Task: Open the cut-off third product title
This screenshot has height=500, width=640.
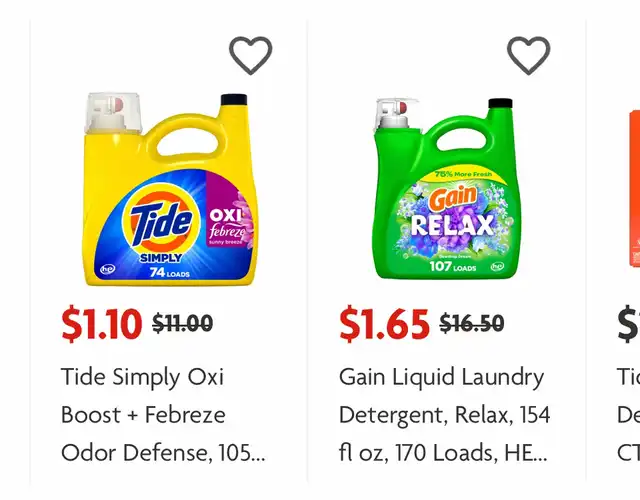Action: (x=628, y=414)
